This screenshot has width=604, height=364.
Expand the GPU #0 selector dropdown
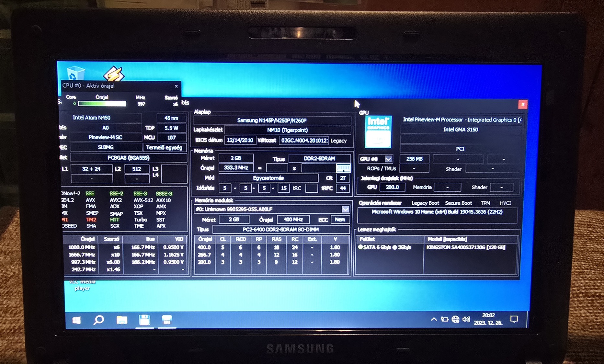coord(388,159)
